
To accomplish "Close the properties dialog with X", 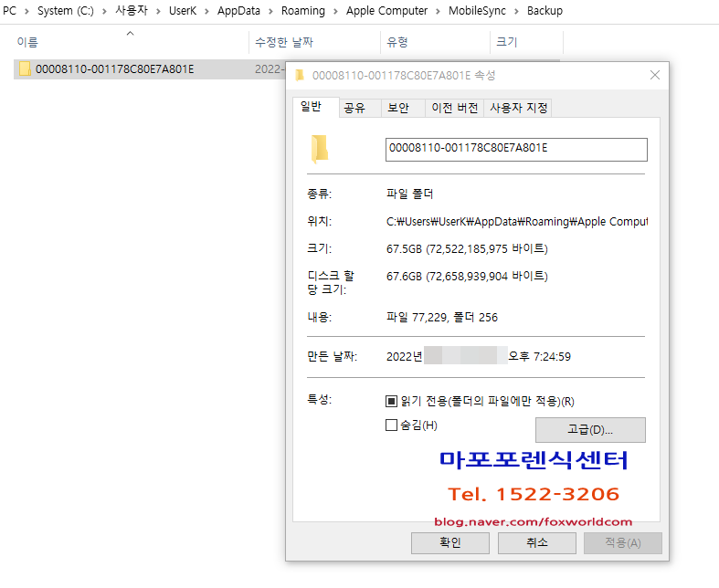I will 655,75.
